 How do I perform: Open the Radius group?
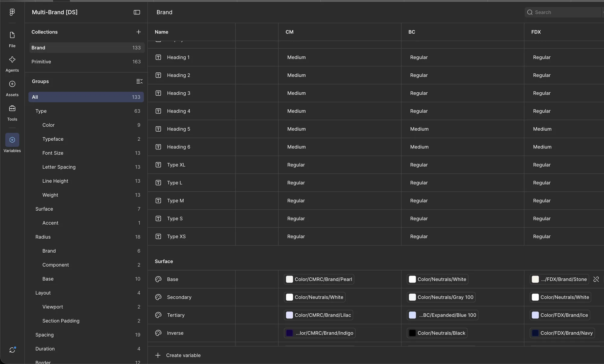click(x=86, y=237)
